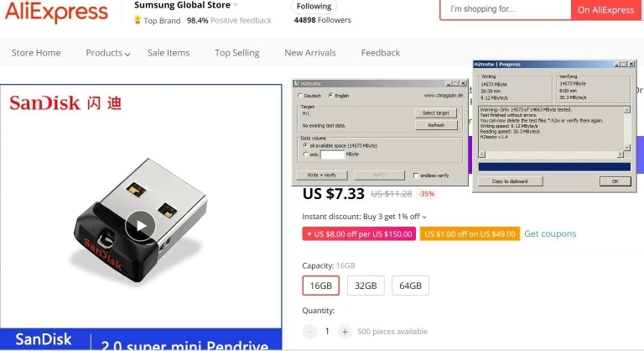Expand the Products dropdown menu
The height and width of the screenshot is (351, 644).
pyautogui.click(x=107, y=53)
